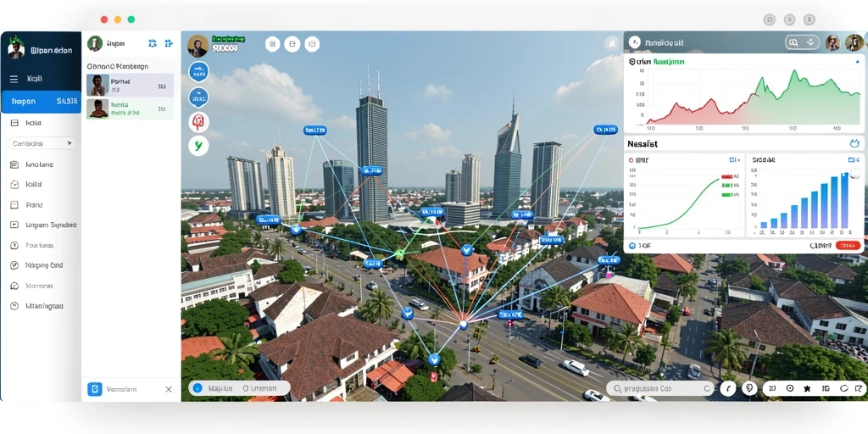
Task: Click first white round button atop the map
Action: coord(272,44)
